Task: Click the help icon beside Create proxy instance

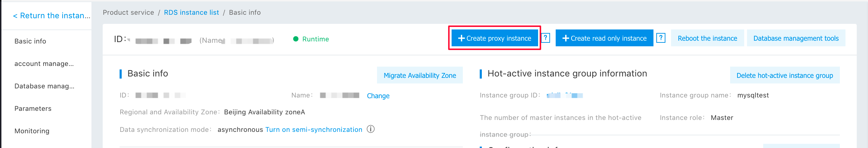Action: 545,38
